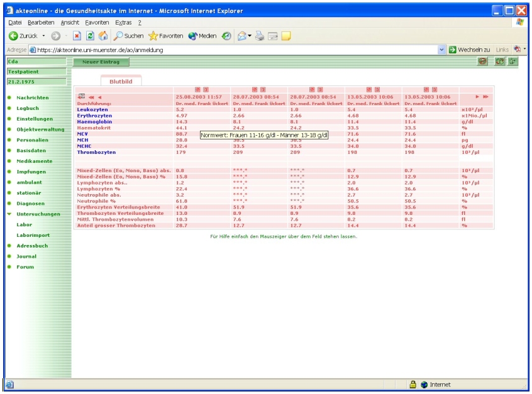Show previous entry with single left arrow

pos(99,97)
